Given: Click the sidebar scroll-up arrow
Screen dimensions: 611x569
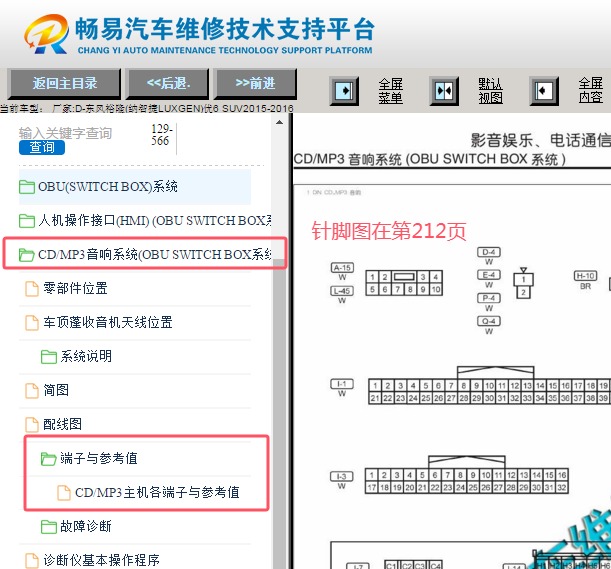Looking at the screenshot, I should click(279, 122).
